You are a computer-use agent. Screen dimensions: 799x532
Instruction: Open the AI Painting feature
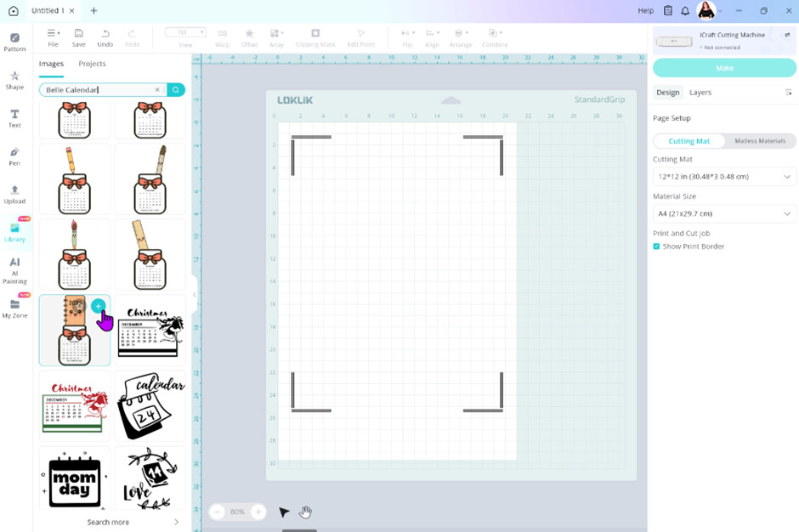[x=14, y=270]
